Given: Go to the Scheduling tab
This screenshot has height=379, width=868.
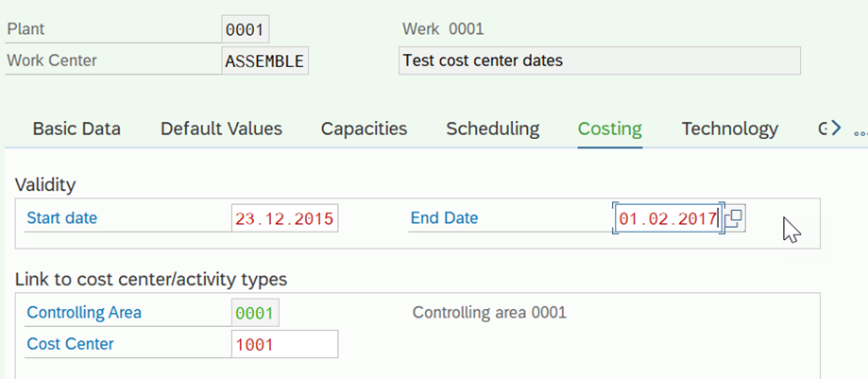Looking at the screenshot, I should [493, 129].
